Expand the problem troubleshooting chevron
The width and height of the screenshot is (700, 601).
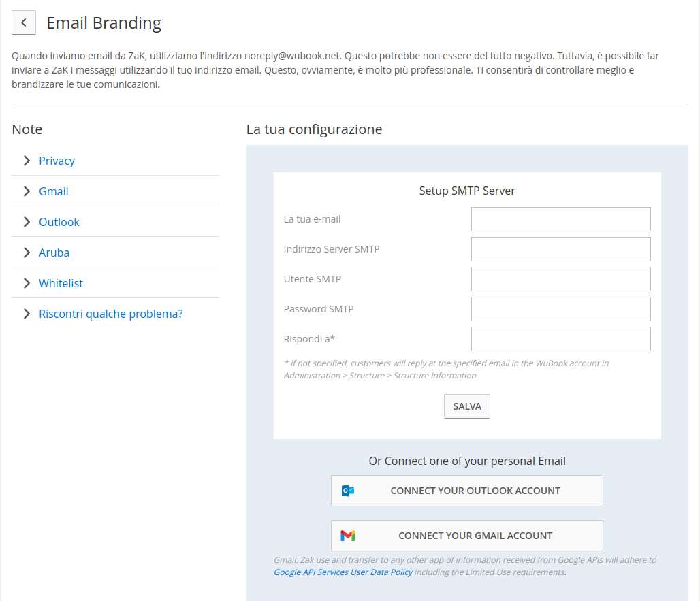tap(27, 314)
